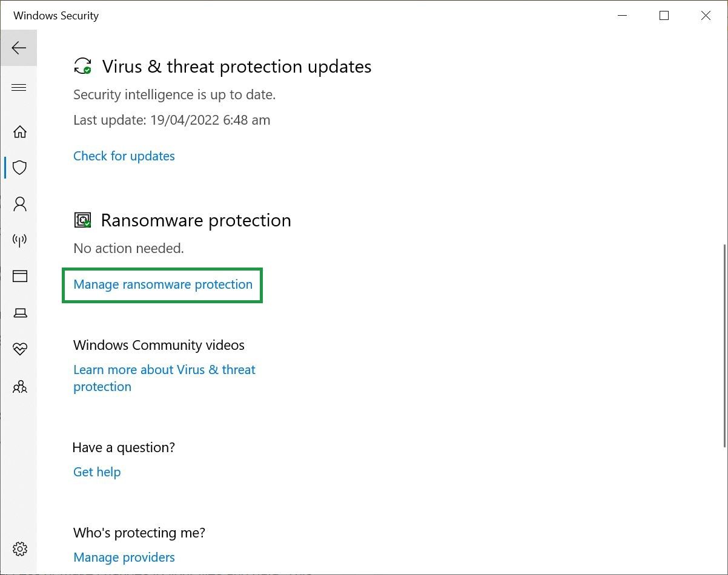Open Account protection from the sidebar

coord(19,204)
